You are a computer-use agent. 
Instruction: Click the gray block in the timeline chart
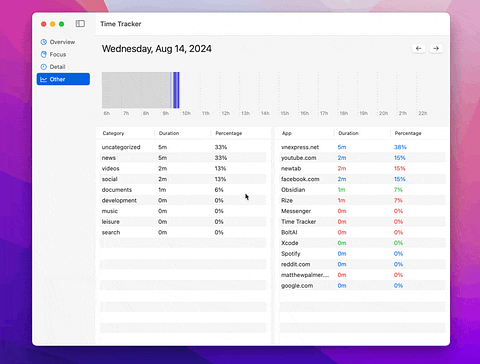coord(136,90)
